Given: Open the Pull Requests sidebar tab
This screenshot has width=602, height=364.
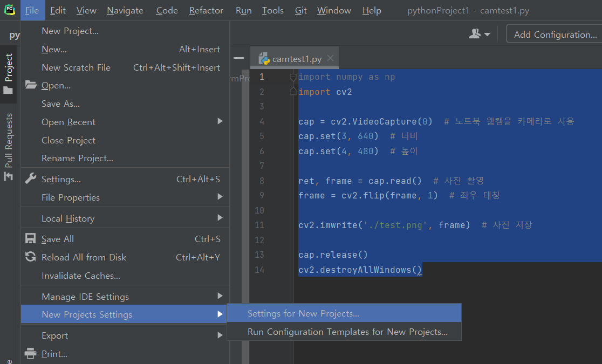Looking at the screenshot, I should [9, 147].
